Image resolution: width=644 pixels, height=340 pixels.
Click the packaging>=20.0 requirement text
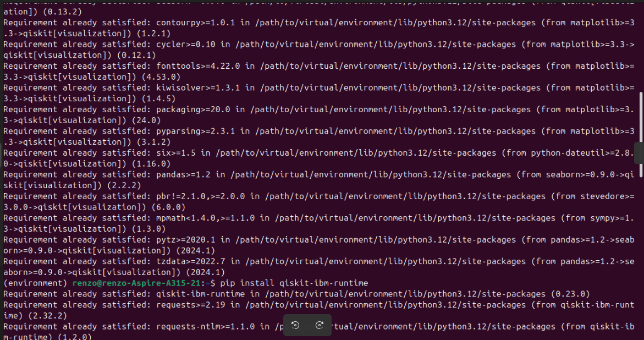pyautogui.click(x=193, y=109)
